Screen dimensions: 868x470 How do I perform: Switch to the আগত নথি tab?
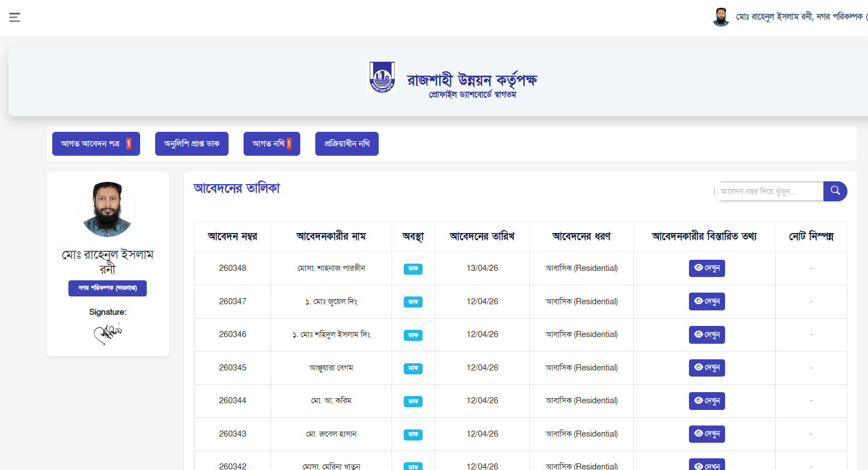(x=271, y=144)
